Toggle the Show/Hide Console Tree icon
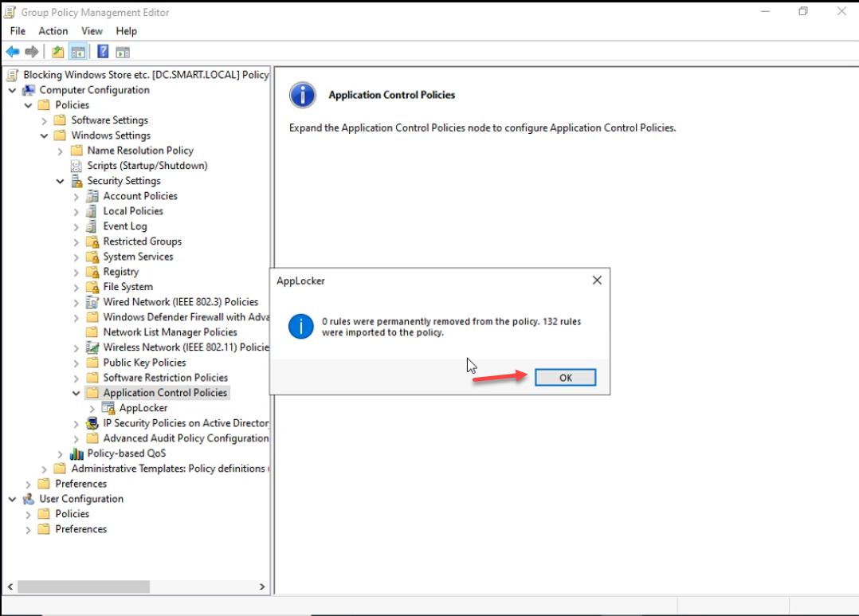The width and height of the screenshot is (859, 616). pyautogui.click(x=78, y=52)
